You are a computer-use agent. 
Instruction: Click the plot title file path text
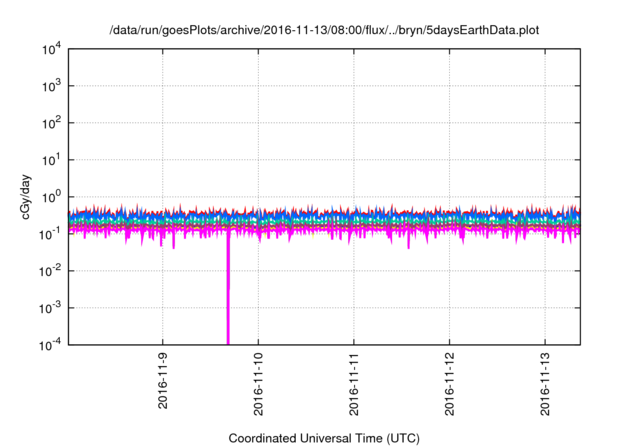tap(324, 31)
